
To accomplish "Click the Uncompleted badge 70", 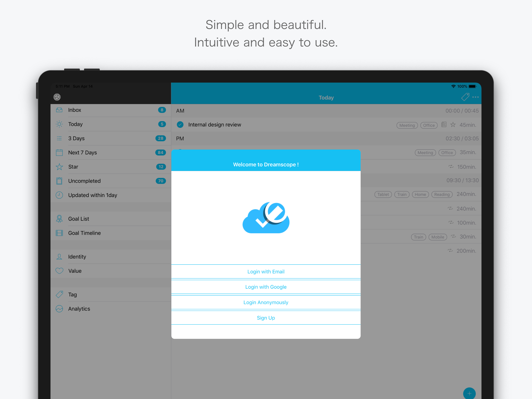I will pyautogui.click(x=161, y=181).
